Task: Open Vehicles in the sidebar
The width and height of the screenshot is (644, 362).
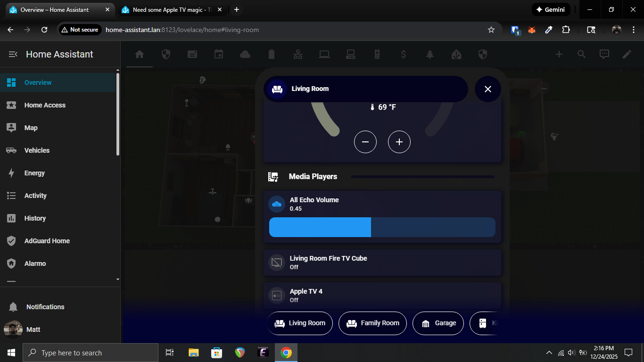Action: 58,150
